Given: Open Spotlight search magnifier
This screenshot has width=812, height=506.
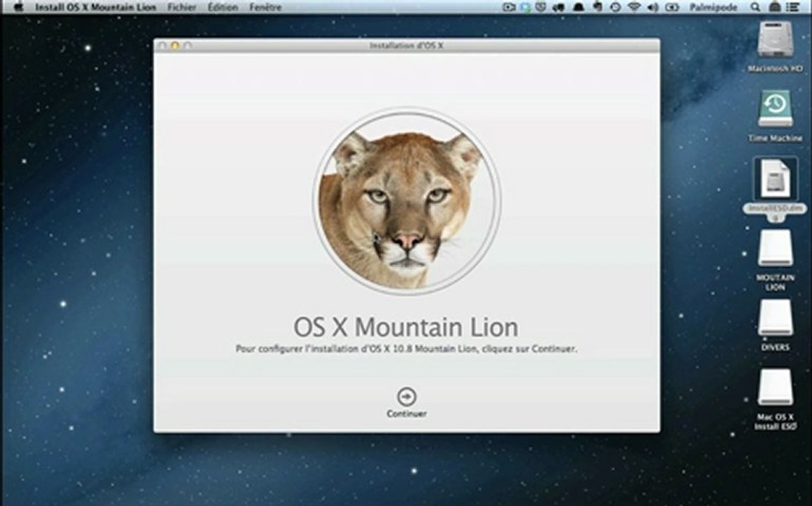Looking at the screenshot, I should click(x=755, y=7).
